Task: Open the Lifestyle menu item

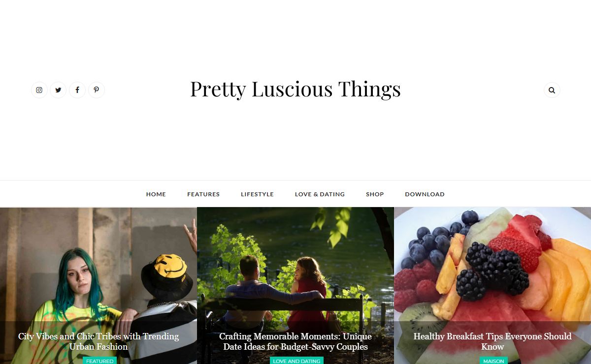Action: pos(257,194)
